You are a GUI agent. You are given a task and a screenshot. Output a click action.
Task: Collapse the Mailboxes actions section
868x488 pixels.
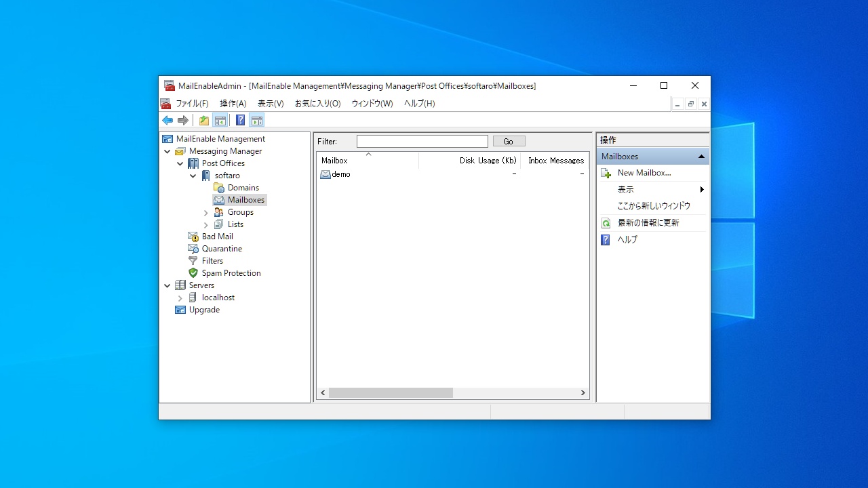(701, 157)
